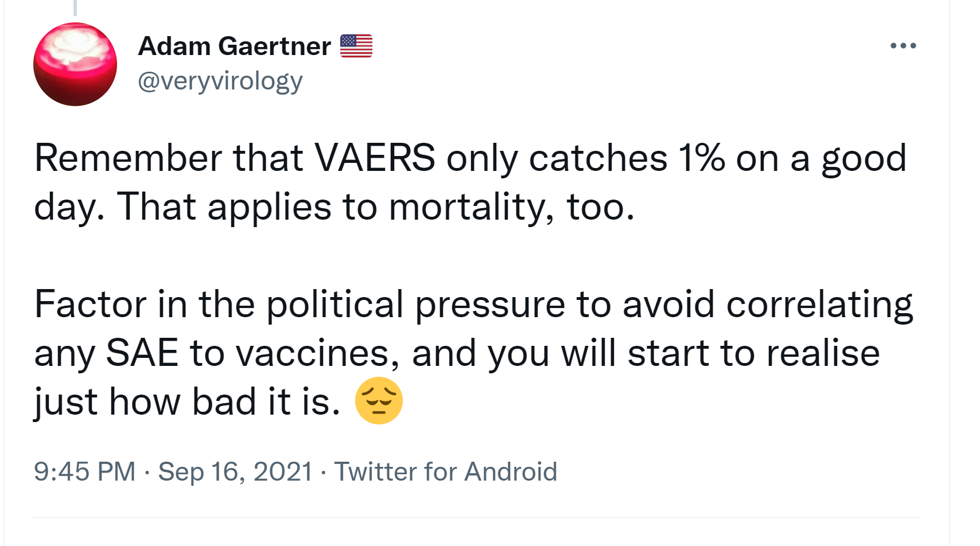This screenshot has height=546, width=980.
Task: Open the Adam Gaertner display name link
Action: tap(234, 46)
